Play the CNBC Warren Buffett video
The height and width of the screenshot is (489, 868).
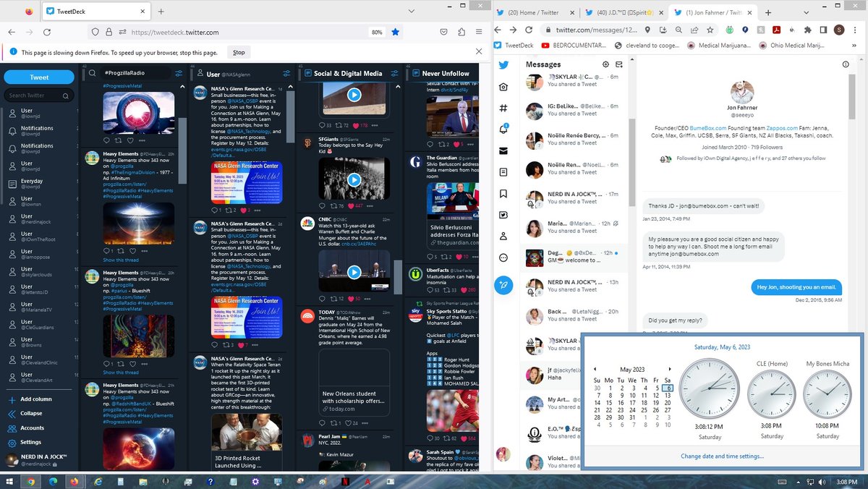coord(354,272)
